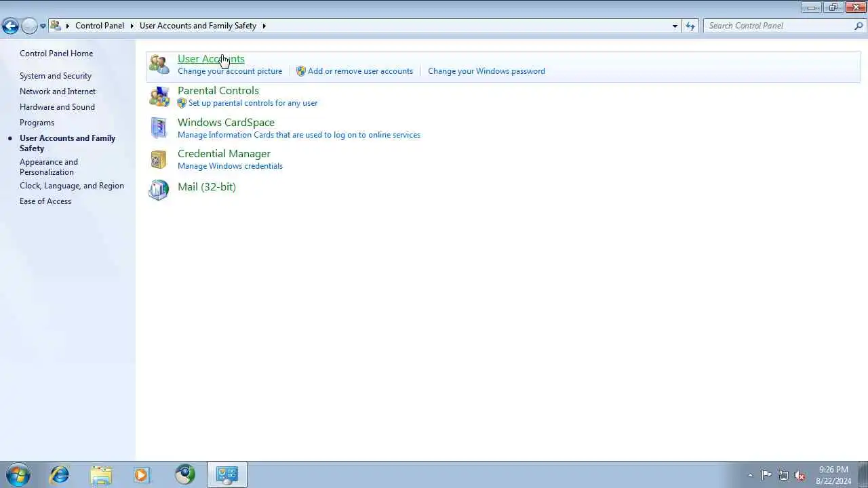Image resolution: width=868 pixels, height=488 pixels.
Task: Launch Internet Explorer from the taskbar
Action: tap(60, 474)
